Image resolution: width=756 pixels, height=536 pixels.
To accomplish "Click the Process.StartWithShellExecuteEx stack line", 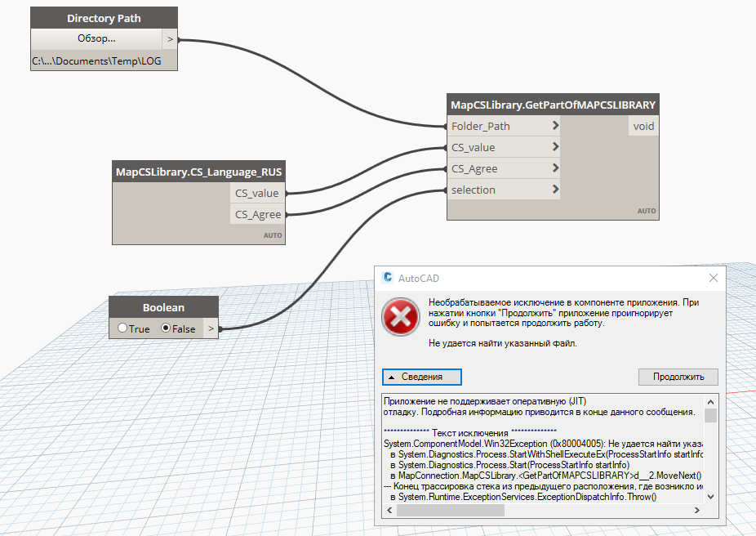I will coord(547,454).
